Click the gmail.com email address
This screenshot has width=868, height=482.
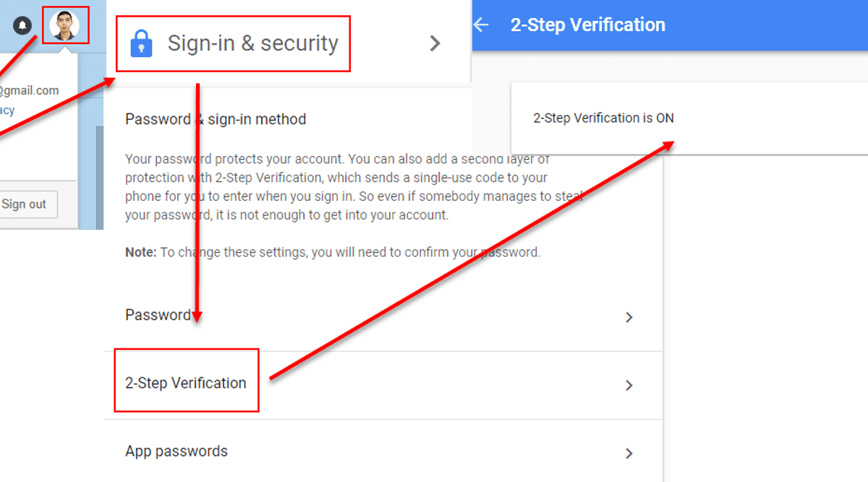[x=30, y=90]
